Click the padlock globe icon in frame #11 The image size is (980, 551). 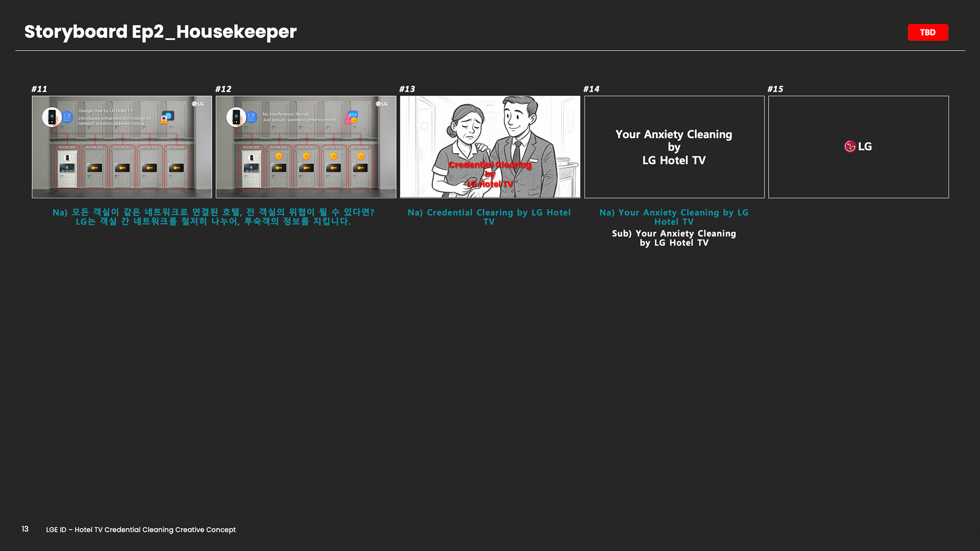167,117
